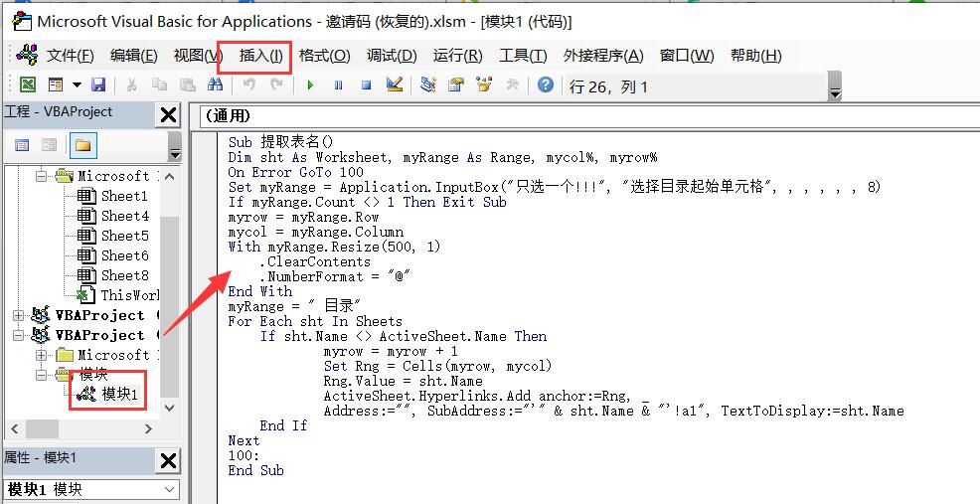Click project tree scroll up arrow
Screen dimensions: 980x504
click(x=169, y=176)
